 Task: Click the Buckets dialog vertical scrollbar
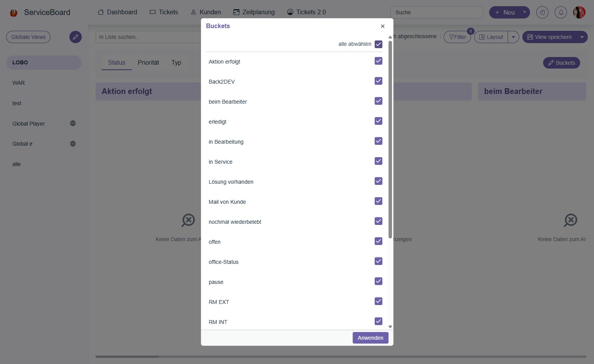pyautogui.click(x=390, y=139)
